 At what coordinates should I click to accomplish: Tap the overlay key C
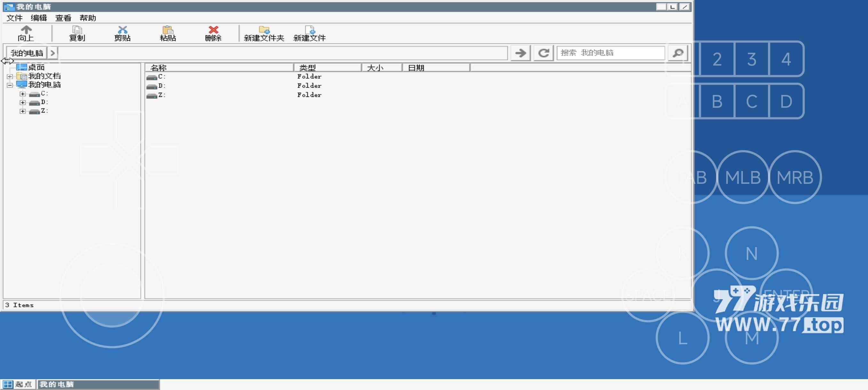coord(752,101)
